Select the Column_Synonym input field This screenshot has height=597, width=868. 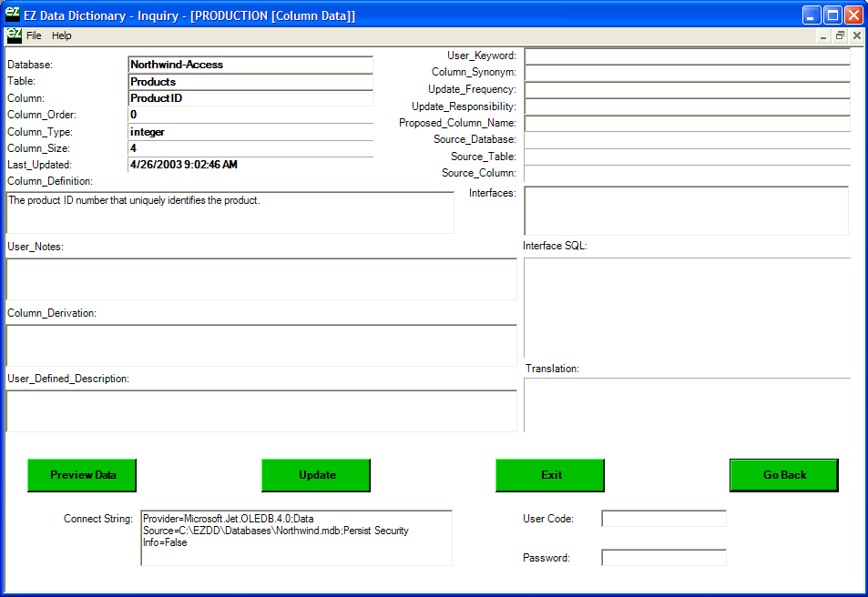(687, 73)
